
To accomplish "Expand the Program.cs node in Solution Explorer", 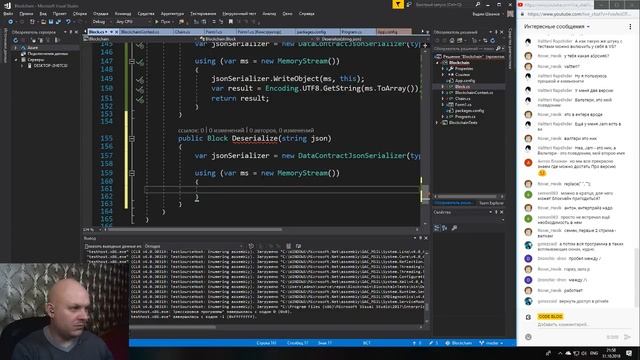I will click(x=442, y=117).
